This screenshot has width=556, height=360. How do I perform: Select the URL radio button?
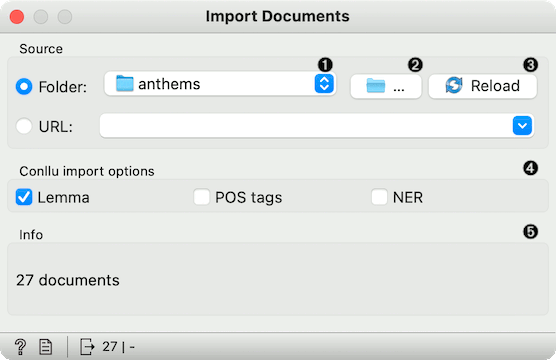point(24,126)
